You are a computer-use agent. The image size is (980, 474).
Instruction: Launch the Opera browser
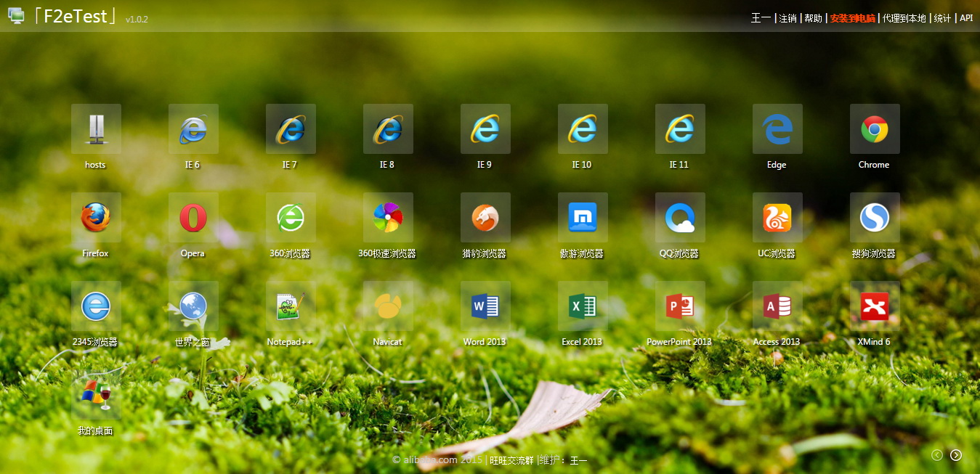(x=193, y=218)
